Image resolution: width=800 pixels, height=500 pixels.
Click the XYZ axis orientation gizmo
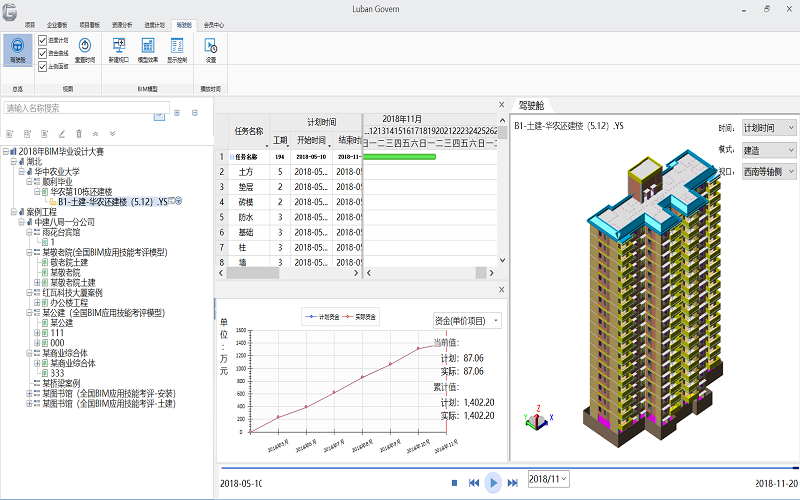538,418
